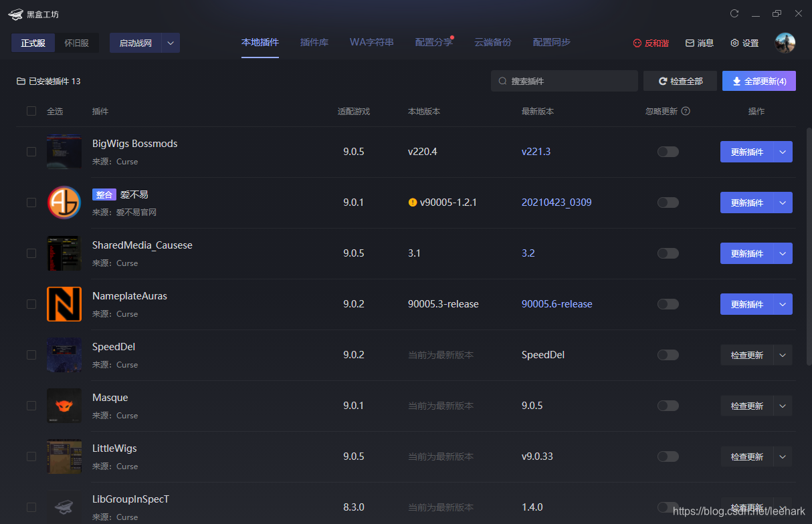Click the LibGroupInSpecT addon icon
The width and height of the screenshot is (812, 524).
click(64, 507)
